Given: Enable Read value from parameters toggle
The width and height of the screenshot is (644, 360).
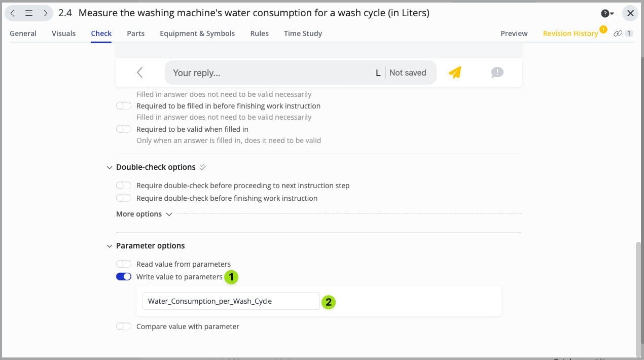Looking at the screenshot, I should click(124, 264).
